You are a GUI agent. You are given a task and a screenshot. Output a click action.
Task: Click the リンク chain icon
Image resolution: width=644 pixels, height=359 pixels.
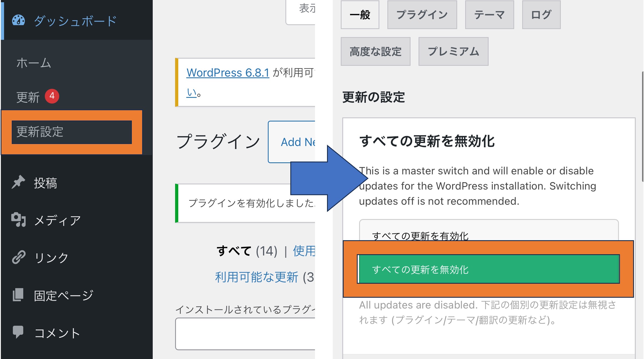click(x=19, y=257)
